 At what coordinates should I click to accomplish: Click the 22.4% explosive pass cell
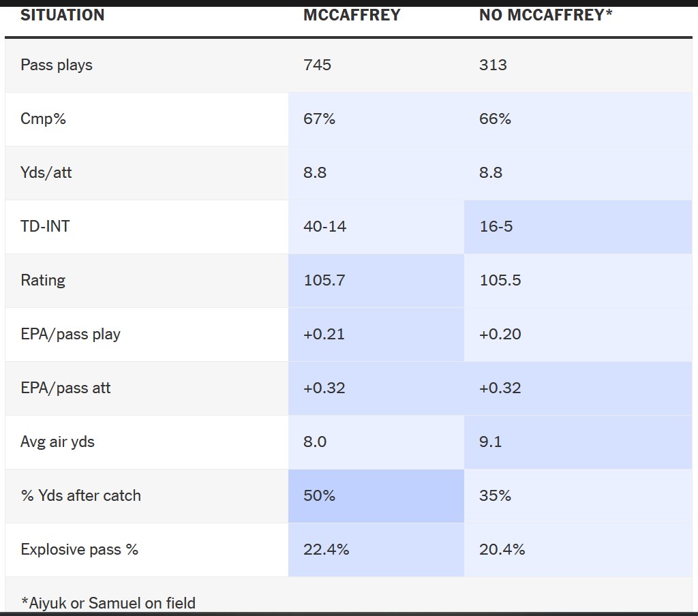[x=326, y=550]
